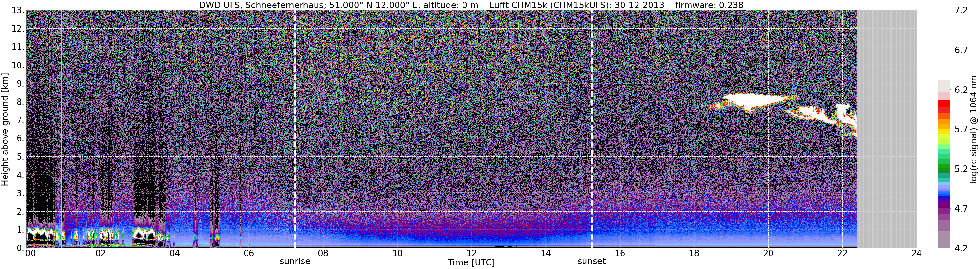The height and width of the screenshot is (269, 980).
Task: Click the '12' tick on the time axis
Action: [x=471, y=253]
